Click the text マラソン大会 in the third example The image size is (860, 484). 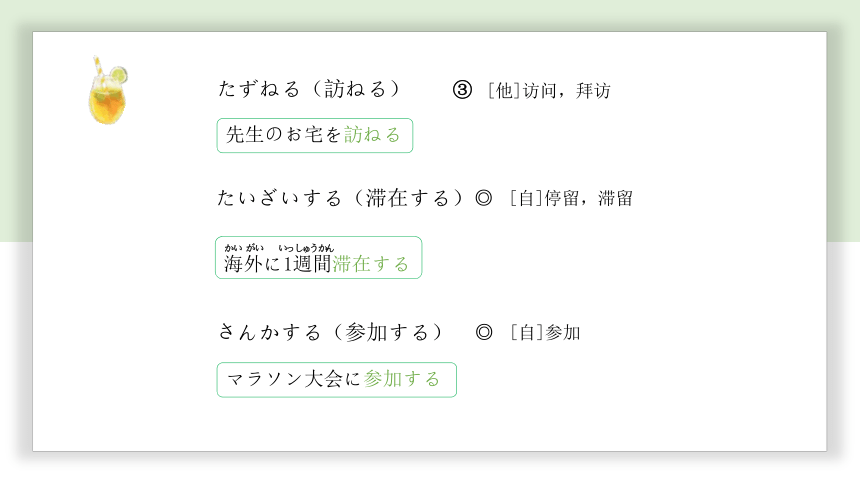(285, 379)
